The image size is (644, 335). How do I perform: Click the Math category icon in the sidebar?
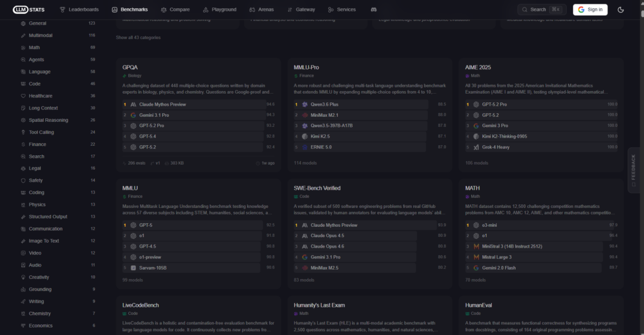point(23,47)
